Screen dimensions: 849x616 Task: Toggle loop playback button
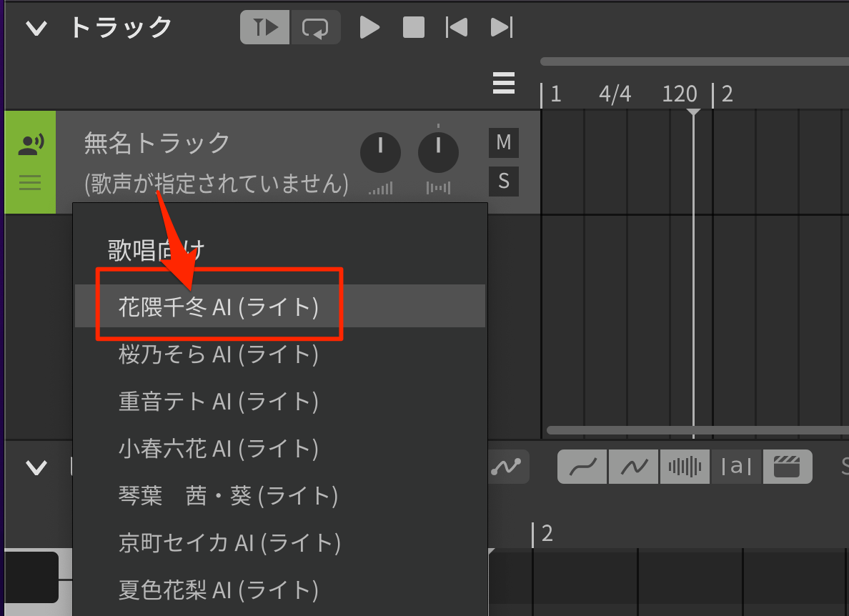(316, 27)
